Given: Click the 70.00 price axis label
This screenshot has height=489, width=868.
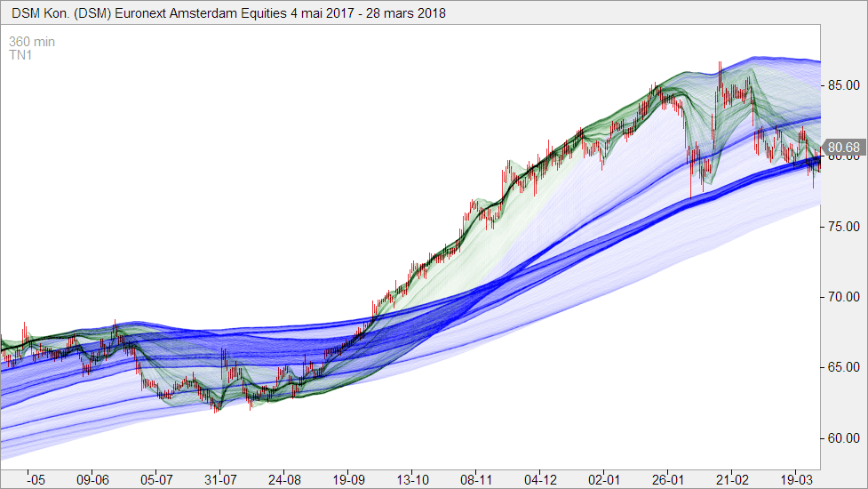Looking at the screenshot, I should pos(844,297).
